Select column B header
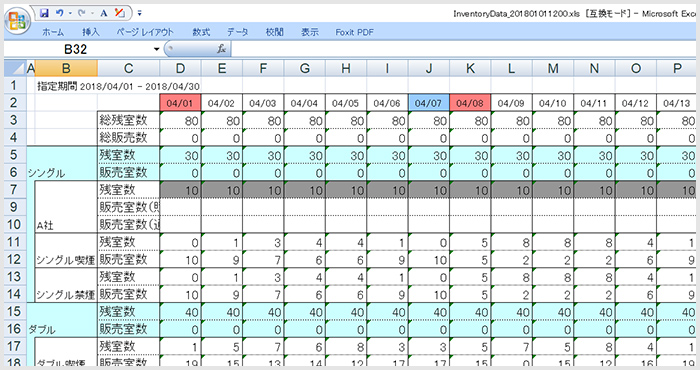Image resolution: width=700 pixels, height=370 pixels. click(66, 68)
